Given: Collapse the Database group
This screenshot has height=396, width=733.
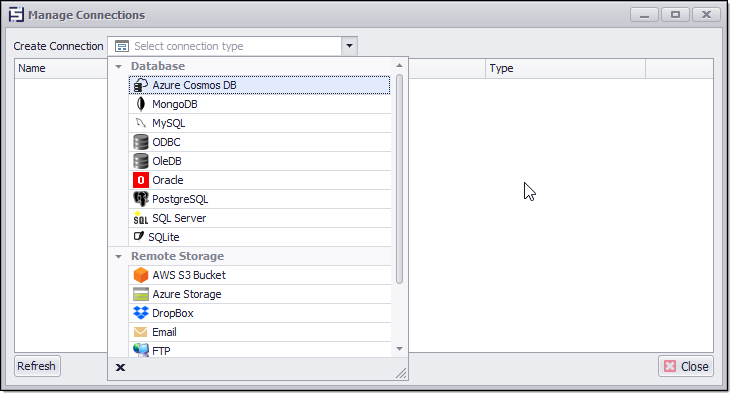Looking at the screenshot, I should coord(119,66).
